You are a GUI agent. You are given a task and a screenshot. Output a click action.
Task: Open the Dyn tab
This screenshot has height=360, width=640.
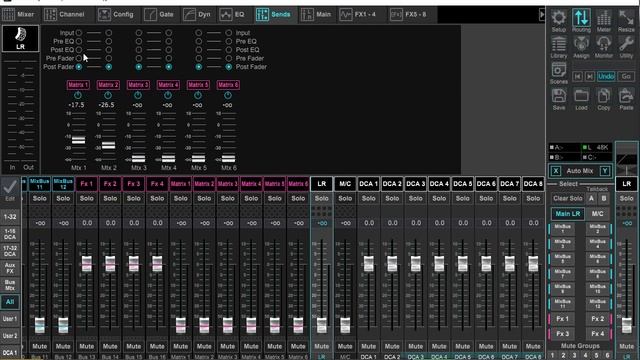tap(198, 14)
